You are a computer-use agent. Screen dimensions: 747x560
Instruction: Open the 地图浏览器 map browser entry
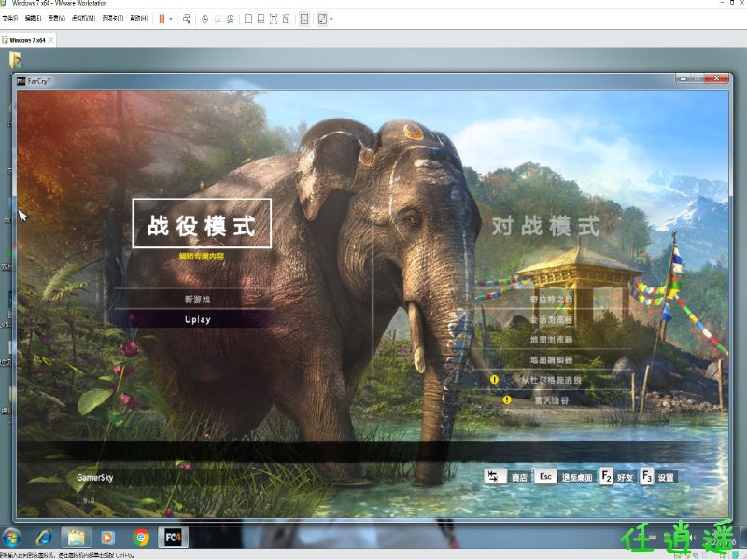pos(552,340)
